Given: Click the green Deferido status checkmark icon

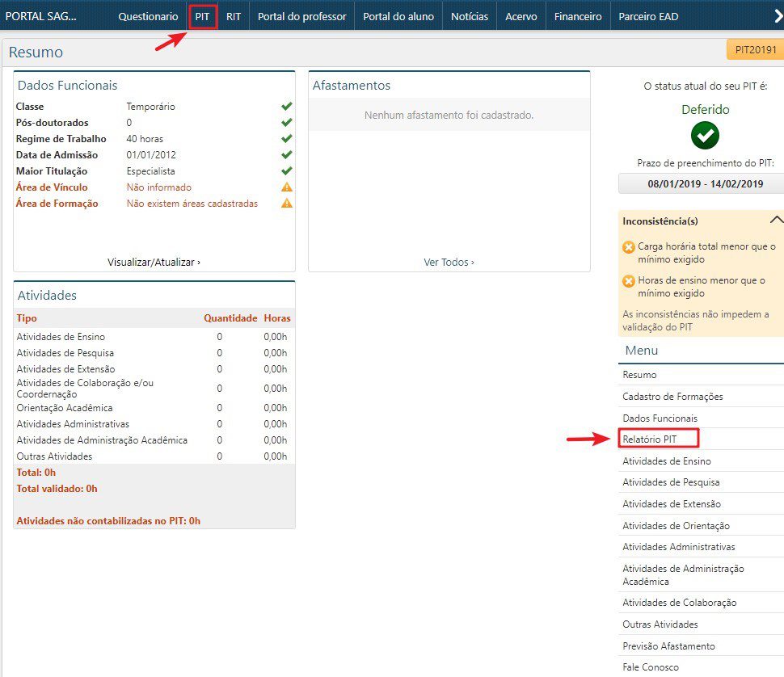Looking at the screenshot, I should pos(705,136).
